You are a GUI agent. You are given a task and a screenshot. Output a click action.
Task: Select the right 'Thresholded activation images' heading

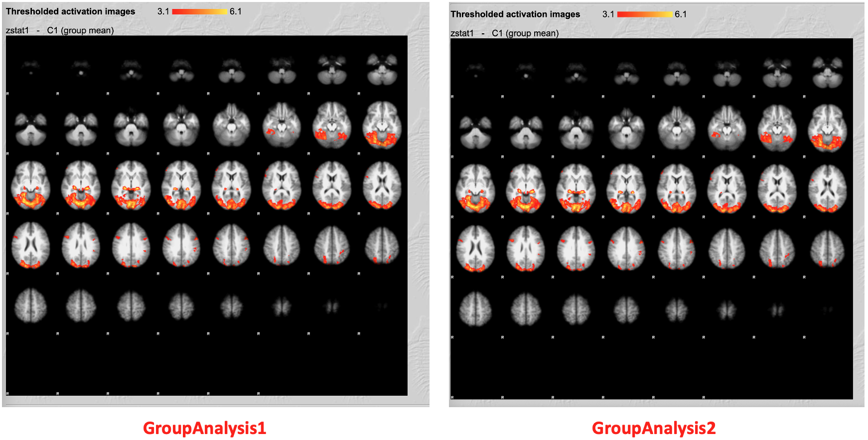[515, 14]
